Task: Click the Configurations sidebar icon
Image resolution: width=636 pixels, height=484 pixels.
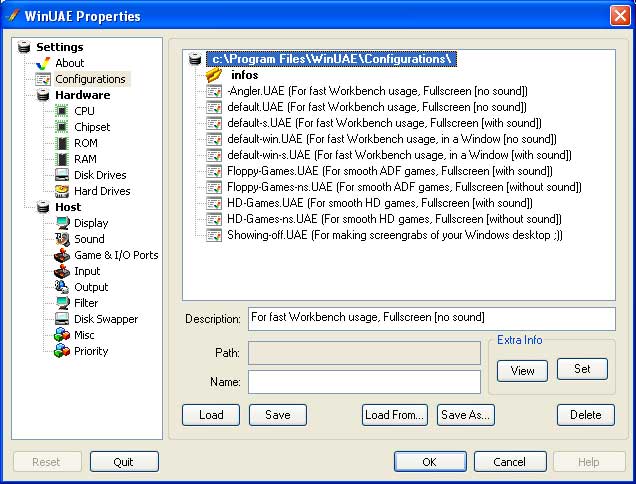Action: [x=43, y=79]
